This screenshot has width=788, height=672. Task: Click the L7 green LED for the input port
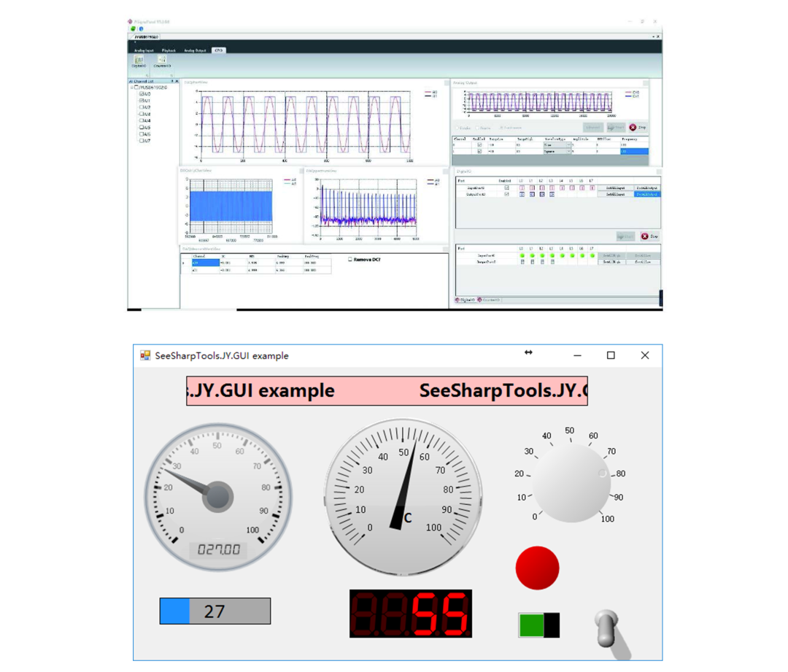click(592, 255)
